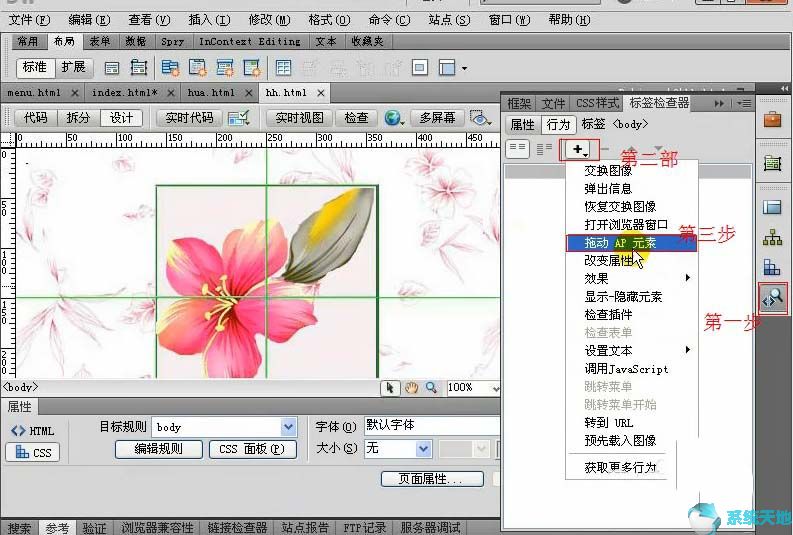The image size is (793, 535).
Task: Open the 文件 menu
Action: point(29,20)
